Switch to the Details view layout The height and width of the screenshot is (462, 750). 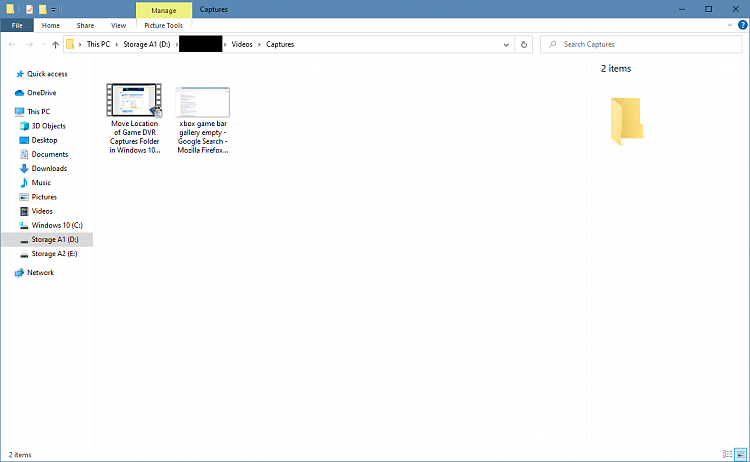[x=727, y=454]
